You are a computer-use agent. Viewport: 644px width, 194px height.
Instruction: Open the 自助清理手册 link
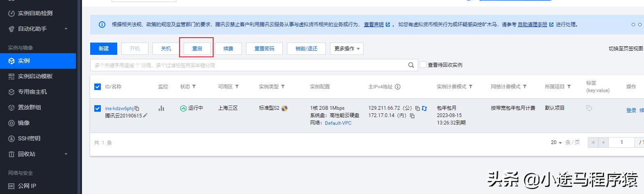(532, 25)
